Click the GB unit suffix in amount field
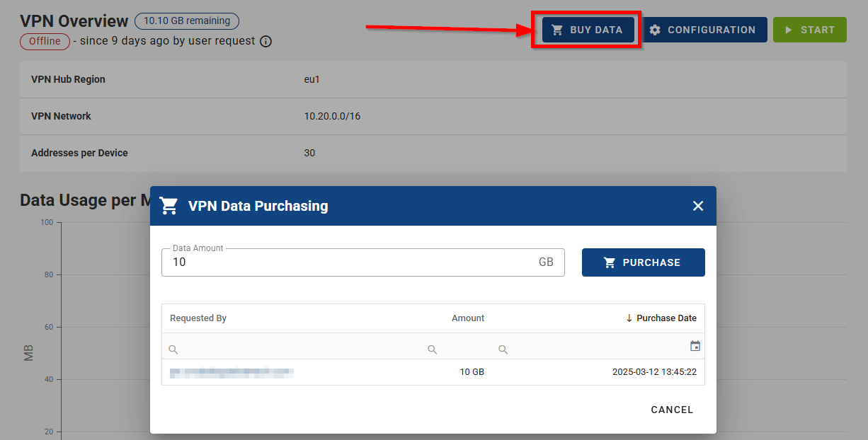The height and width of the screenshot is (440, 868). click(546, 262)
